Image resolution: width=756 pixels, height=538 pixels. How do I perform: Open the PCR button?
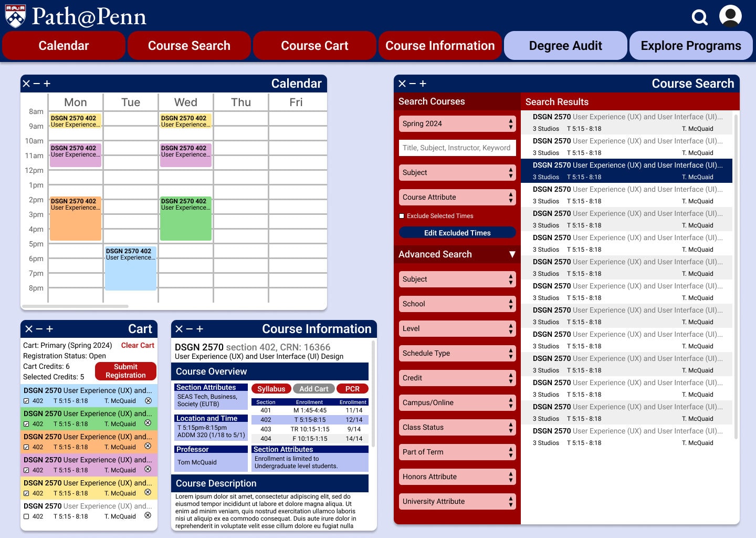[x=352, y=389]
